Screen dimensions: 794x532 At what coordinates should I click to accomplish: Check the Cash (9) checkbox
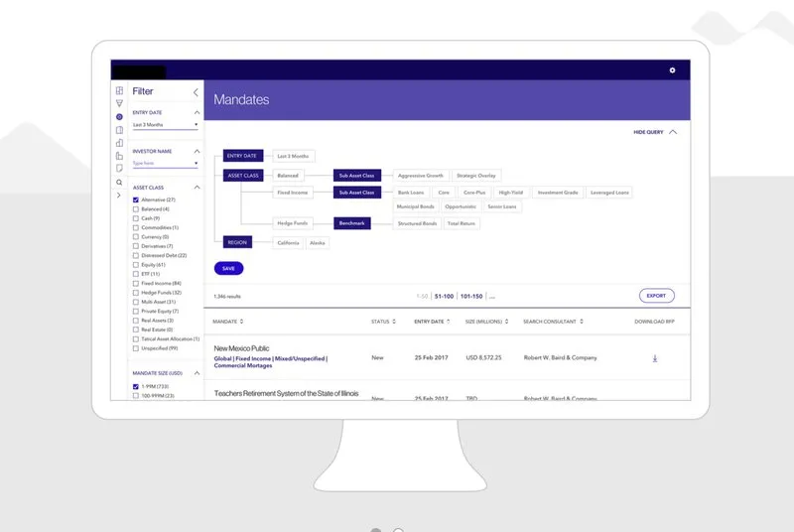(136, 218)
